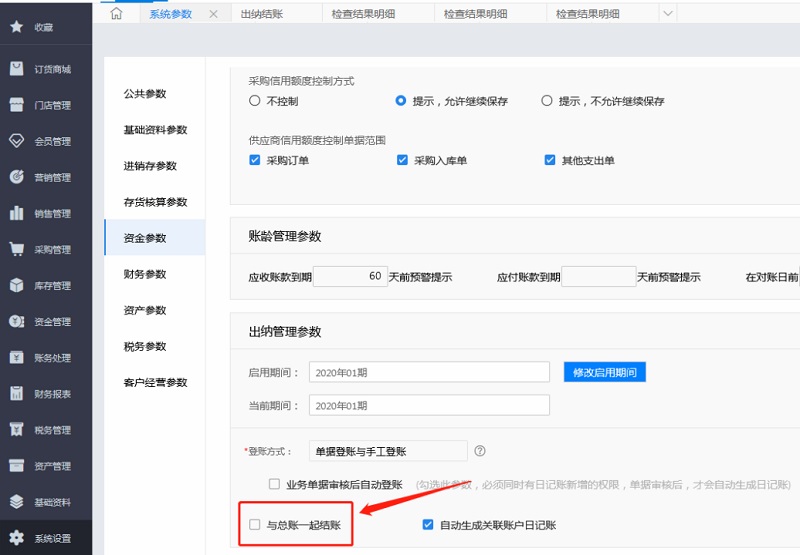800x555 pixels.
Task: Select 资金参数 in the parameter list
Action: (x=155, y=238)
